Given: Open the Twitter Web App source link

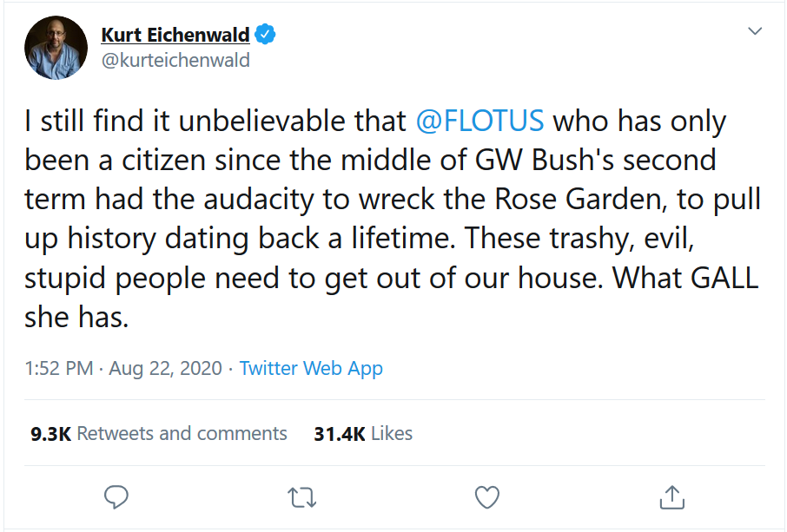Looking at the screenshot, I should [311, 369].
